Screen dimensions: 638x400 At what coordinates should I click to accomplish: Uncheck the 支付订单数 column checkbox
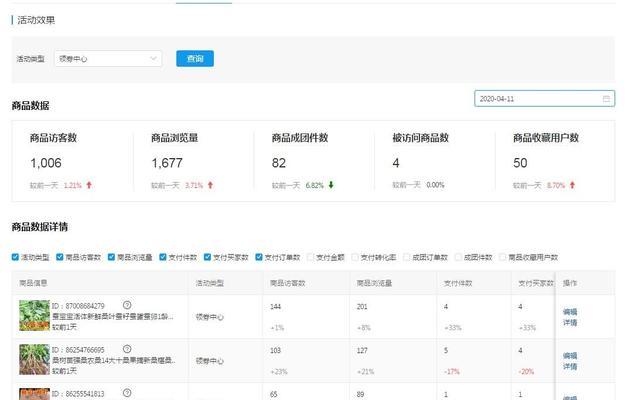tap(259, 257)
